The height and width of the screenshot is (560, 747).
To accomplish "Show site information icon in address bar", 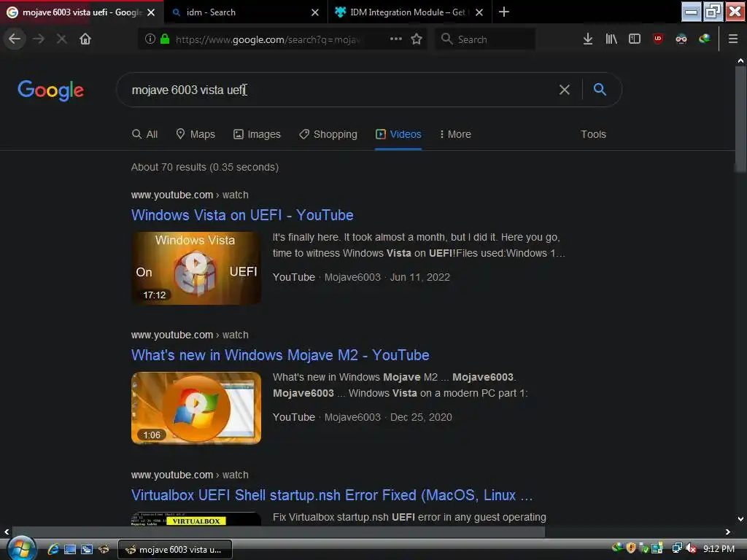I will tap(150, 39).
